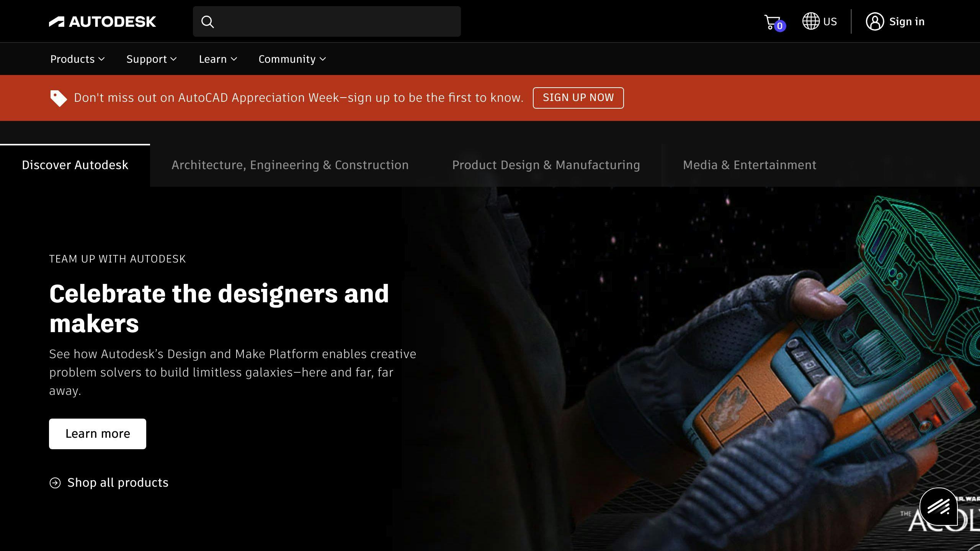This screenshot has height=551, width=980.
Task: Open the Product Design & Manufacturing tab
Action: (546, 165)
